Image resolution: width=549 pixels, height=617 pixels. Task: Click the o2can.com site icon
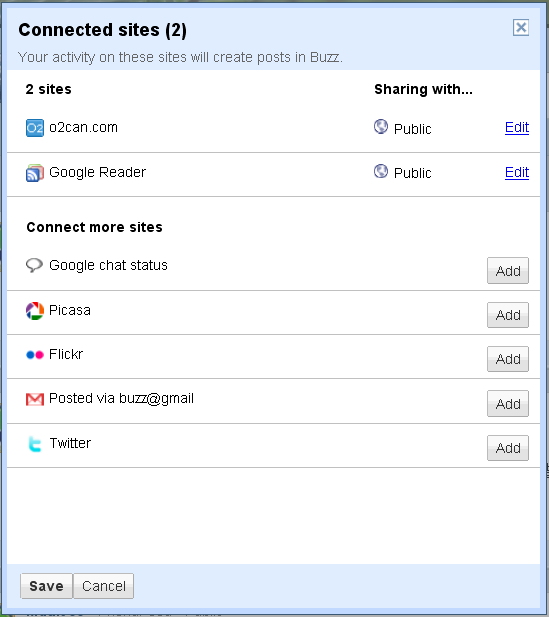35,128
